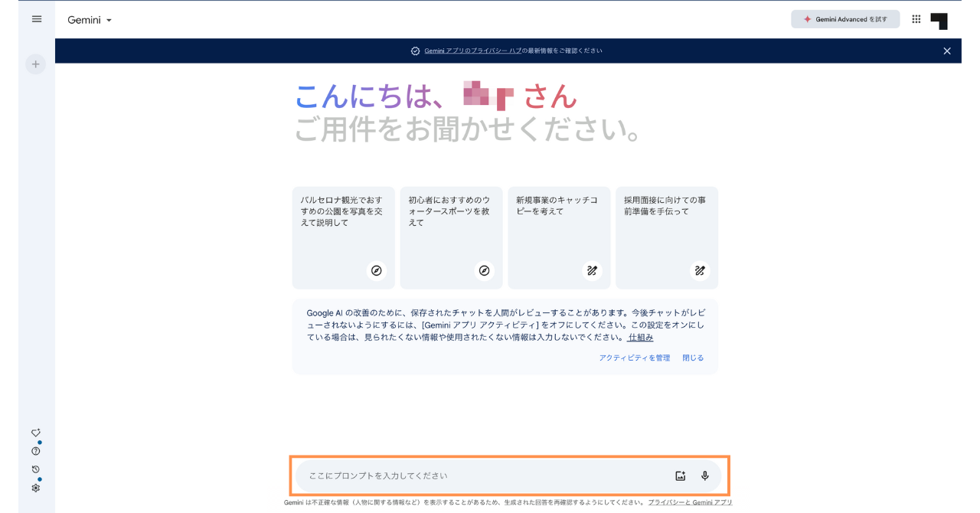Click the upload image icon in prompt box

[681, 475]
